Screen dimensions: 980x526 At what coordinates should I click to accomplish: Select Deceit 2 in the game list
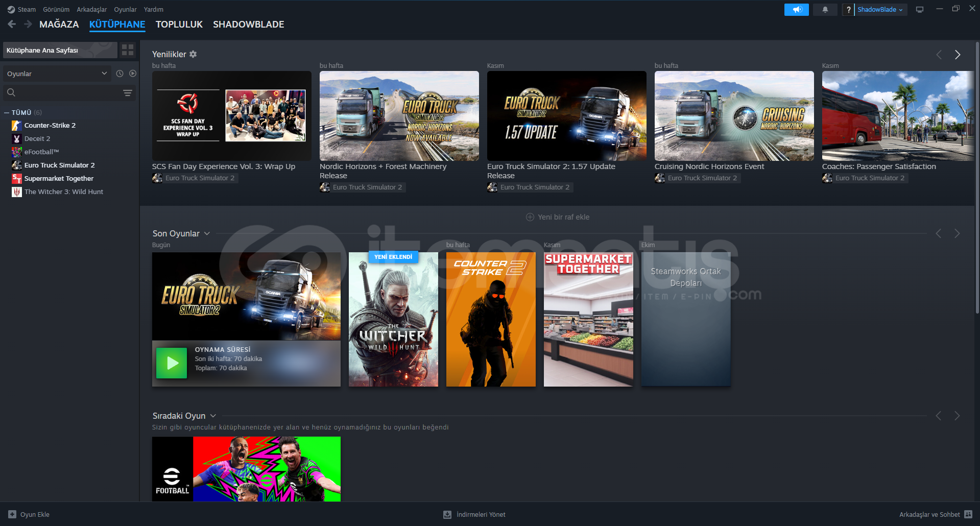pos(37,139)
